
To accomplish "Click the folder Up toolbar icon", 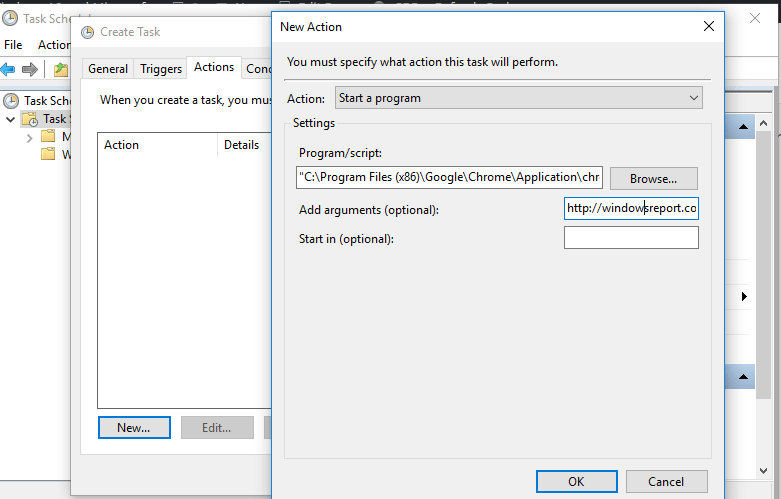I will coord(61,69).
